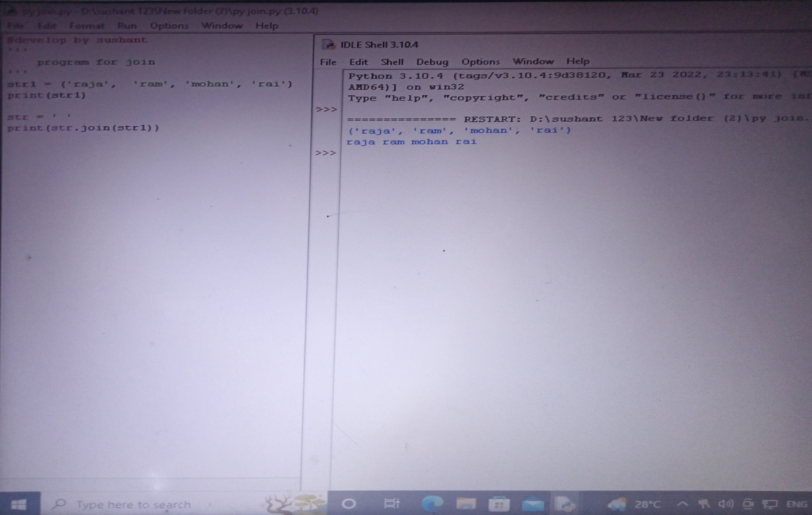
Task: Click the ENG language indicator
Action: tap(797, 504)
